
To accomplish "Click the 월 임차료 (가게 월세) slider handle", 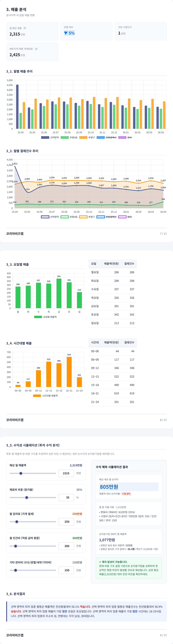I will 17,522.
